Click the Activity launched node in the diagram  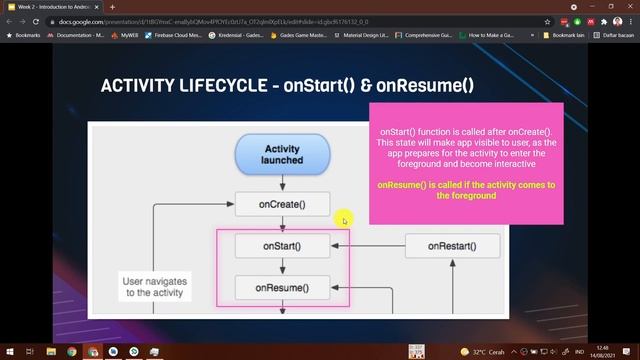[x=282, y=154]
